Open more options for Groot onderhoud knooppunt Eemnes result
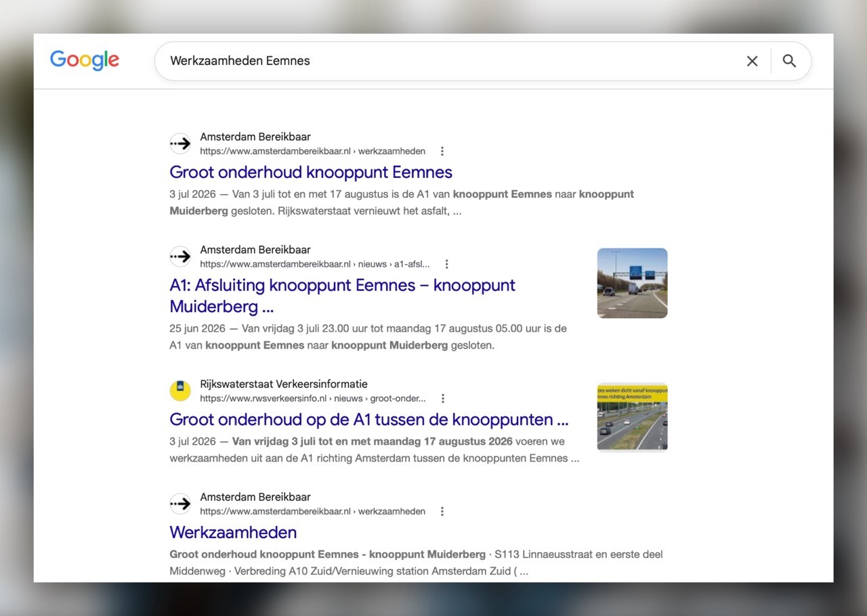The height and width of the screenshot is (616, 867). coord(442,151)
